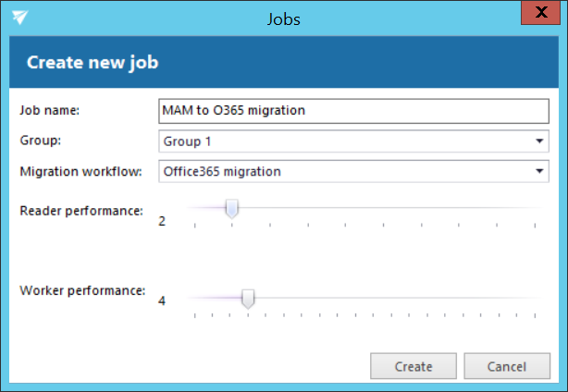Click the Job name label

pyautogui.click(x=50, y=110)
